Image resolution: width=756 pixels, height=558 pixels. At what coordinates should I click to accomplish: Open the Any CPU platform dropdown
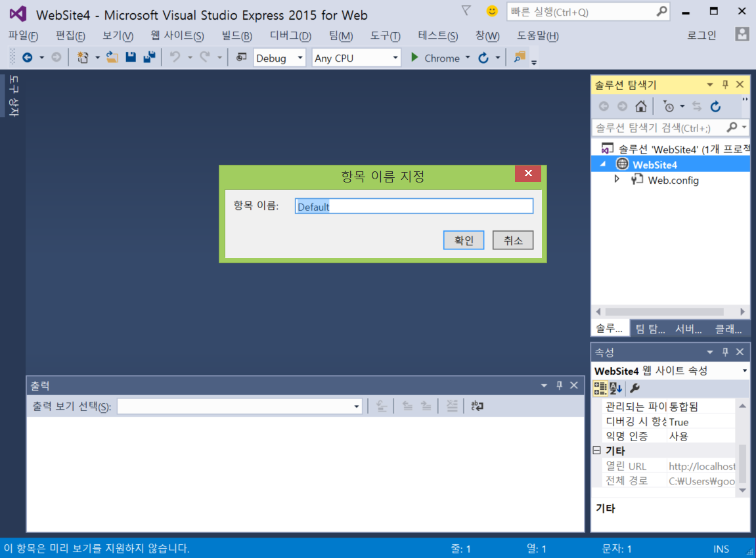[356, 58]
